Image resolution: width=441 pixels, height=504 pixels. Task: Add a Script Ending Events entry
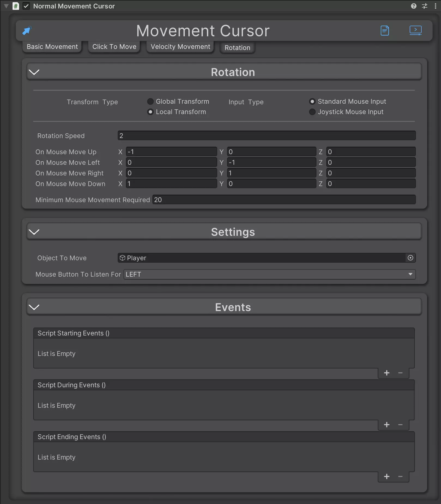386,476
